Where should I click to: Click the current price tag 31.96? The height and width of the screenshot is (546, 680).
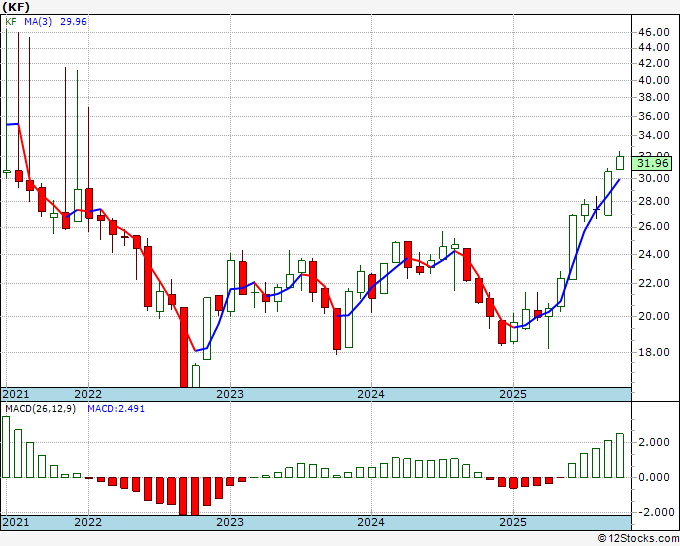(x=653, y=163)
